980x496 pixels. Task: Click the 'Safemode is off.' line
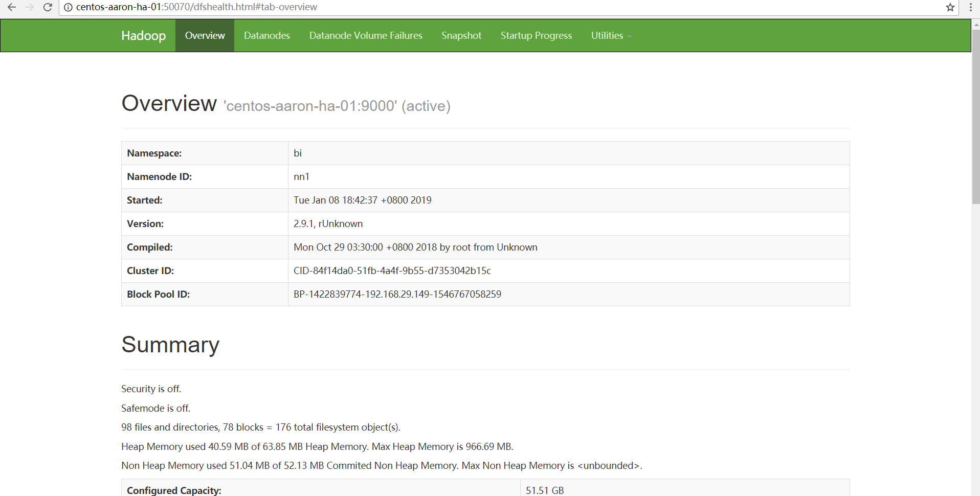pos(155,408)
